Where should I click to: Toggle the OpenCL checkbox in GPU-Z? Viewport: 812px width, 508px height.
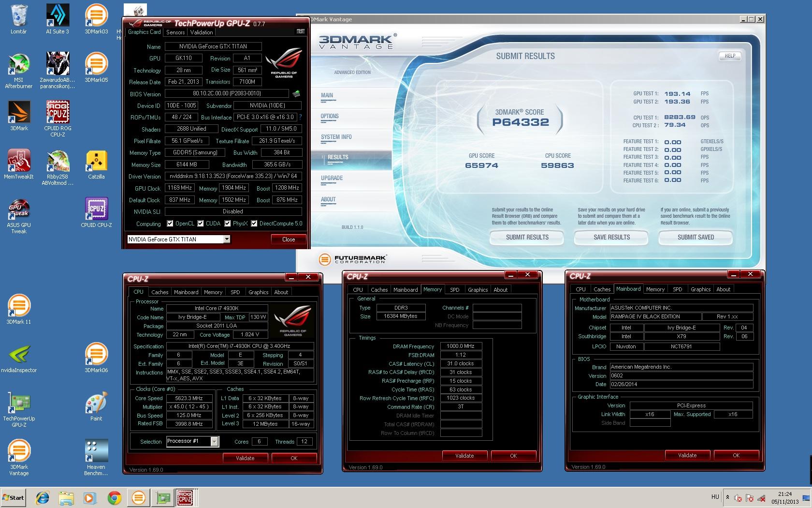(170, 224)
